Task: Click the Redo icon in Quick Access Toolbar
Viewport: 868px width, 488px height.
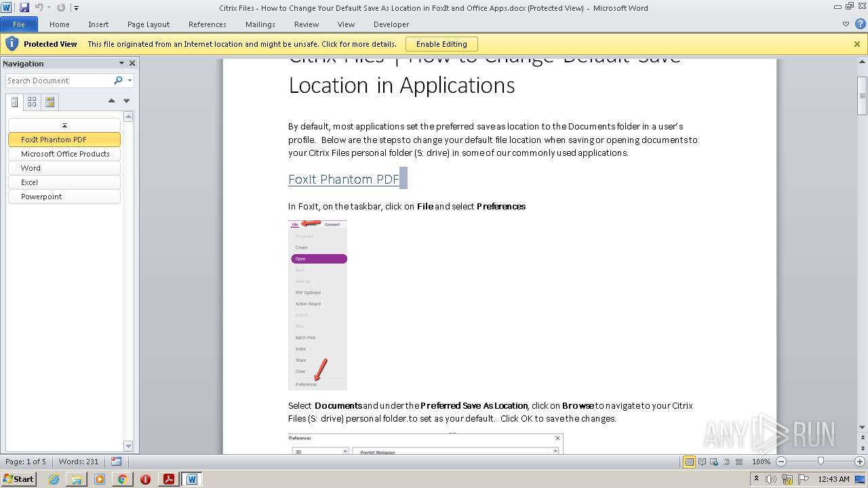Action: [x=61, y=7]
